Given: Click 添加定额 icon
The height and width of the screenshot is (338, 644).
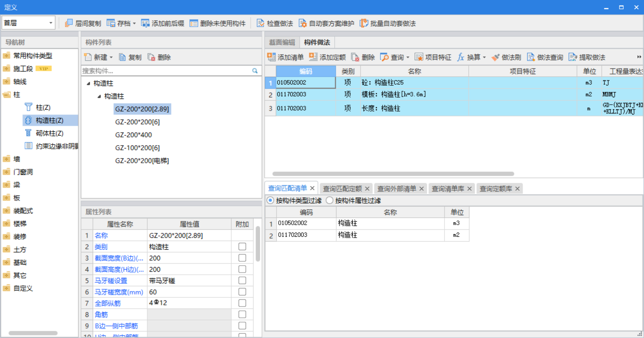Looking at the screenshot, I should point(313,57).
